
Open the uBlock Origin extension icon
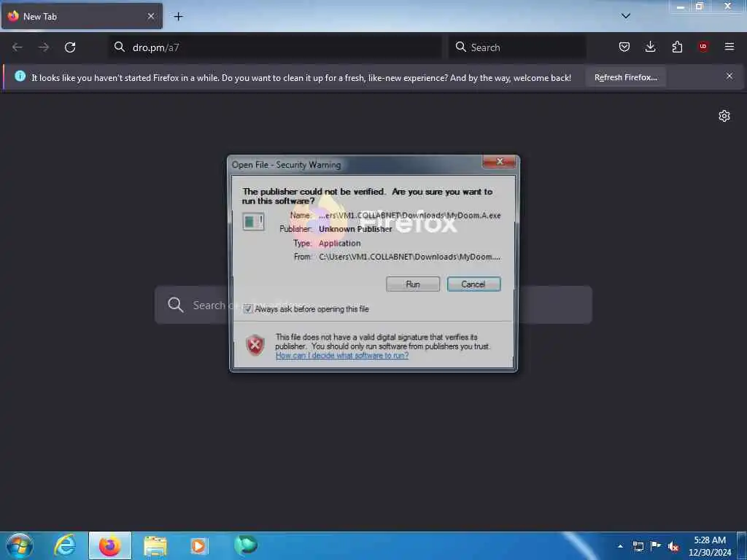click(703, 47)
